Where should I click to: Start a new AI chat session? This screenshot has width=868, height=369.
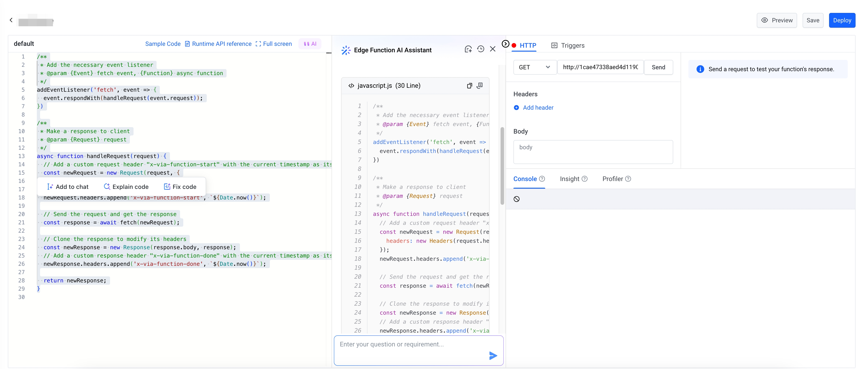468,49
